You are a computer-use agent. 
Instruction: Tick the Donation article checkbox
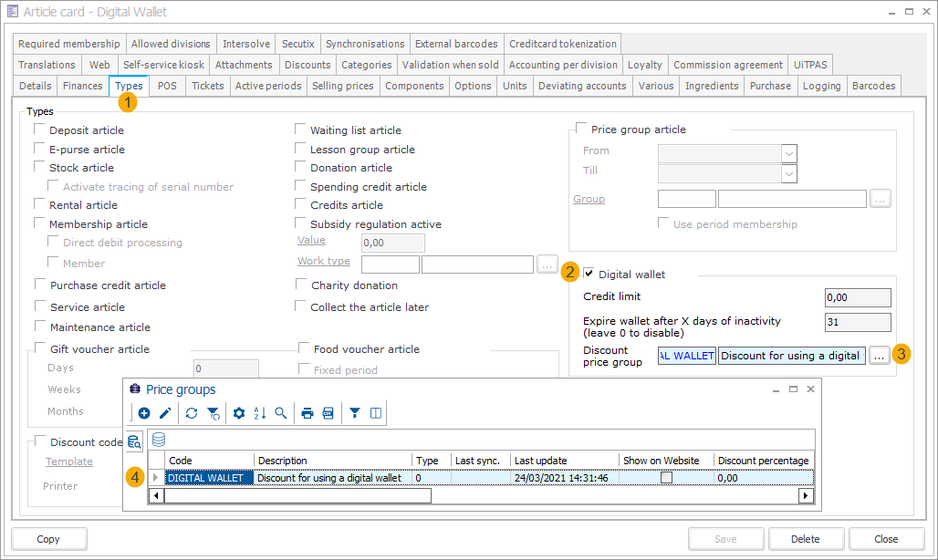tap(301, 168)
